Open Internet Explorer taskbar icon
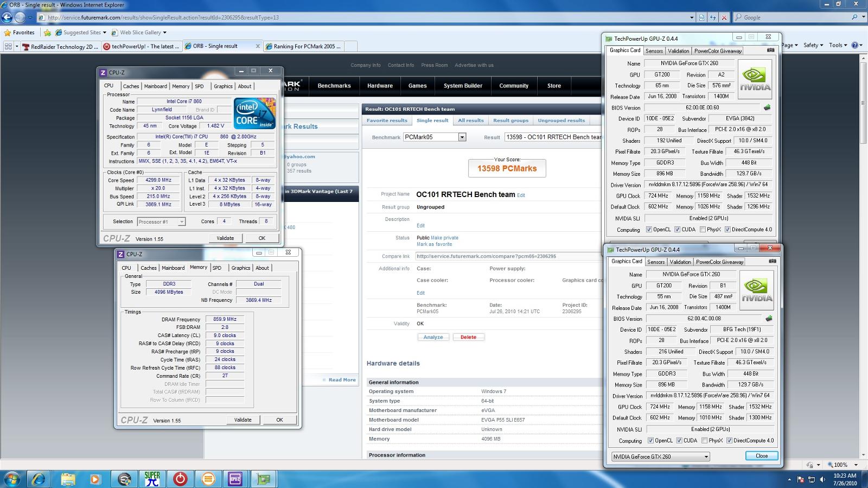 tap(39, 479)
